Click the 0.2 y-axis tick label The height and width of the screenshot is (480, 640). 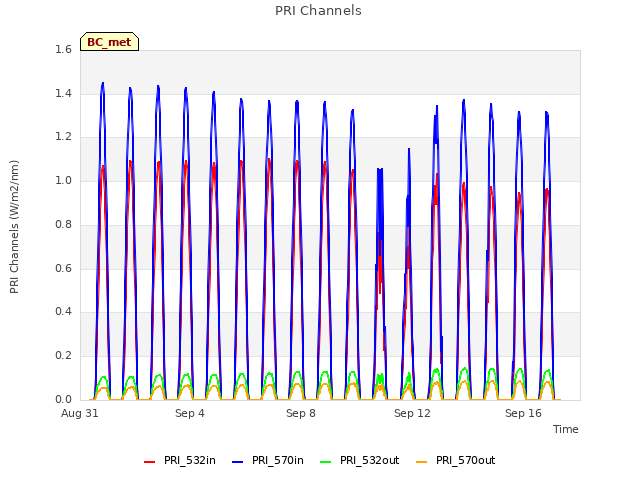(63, 356)
